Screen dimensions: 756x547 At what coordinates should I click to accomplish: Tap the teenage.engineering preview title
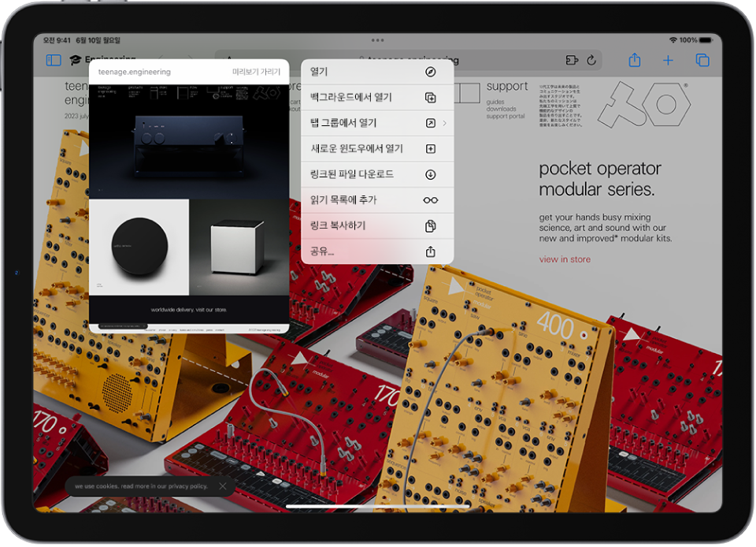coord(135,72)
